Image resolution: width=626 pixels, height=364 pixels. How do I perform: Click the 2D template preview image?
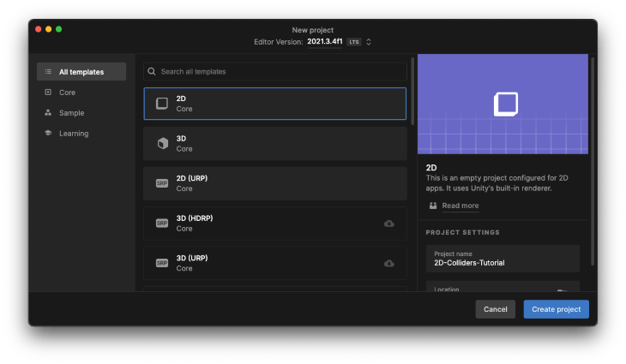[503, 104]
